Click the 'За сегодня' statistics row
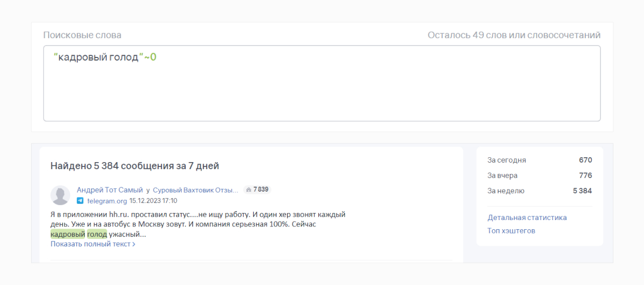The image size is (644, 285). 539,160
